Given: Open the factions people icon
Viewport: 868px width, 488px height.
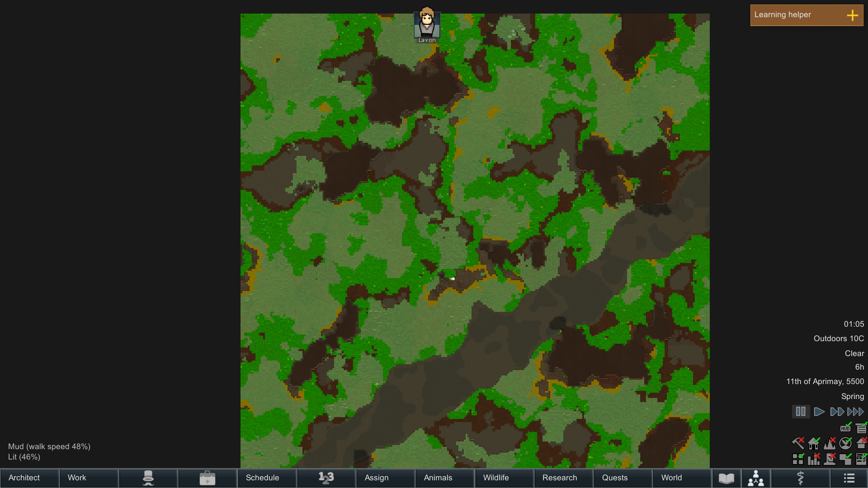Looking at the screenshot, I should pyautogui.click(x=756, y=478).
